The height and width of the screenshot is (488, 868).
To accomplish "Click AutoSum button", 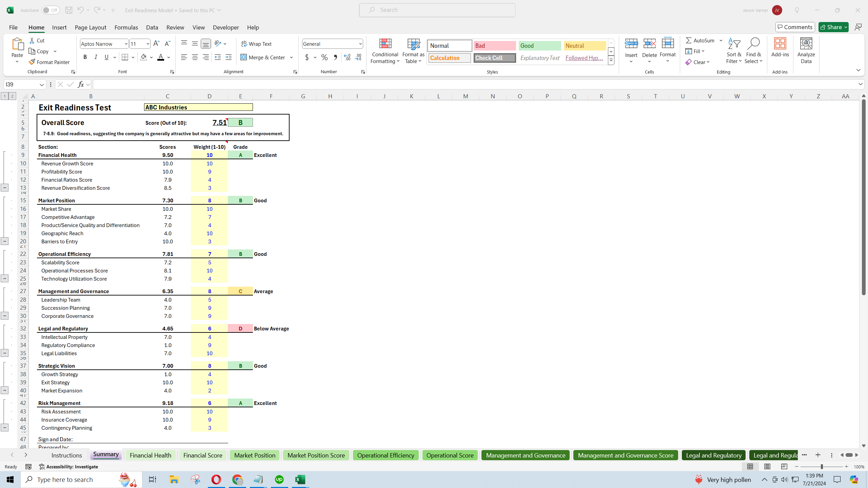I will coord(700,40).
